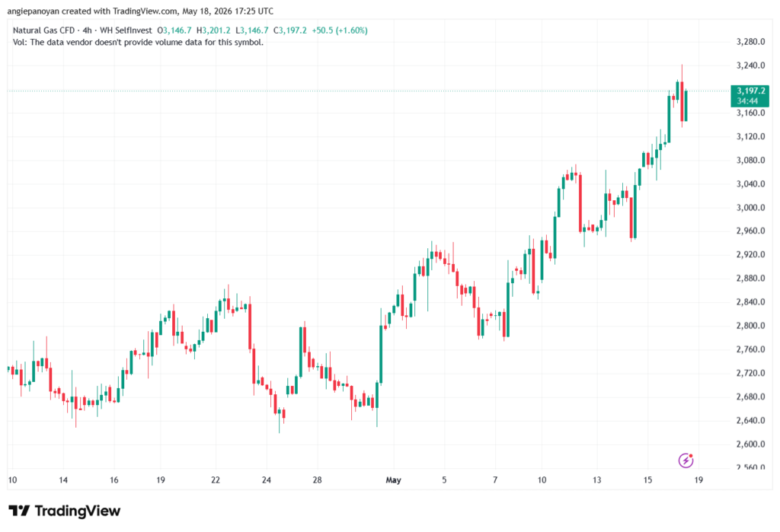Viewport: 780px width, 532px height.
Task: Click the 2,600.0 price axis label
Action: [x=750, y=444]
